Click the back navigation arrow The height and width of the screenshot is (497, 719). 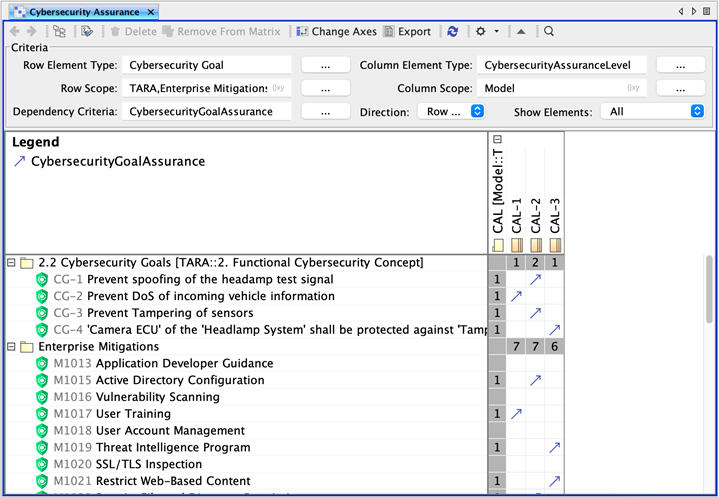[x=15, y=31]
